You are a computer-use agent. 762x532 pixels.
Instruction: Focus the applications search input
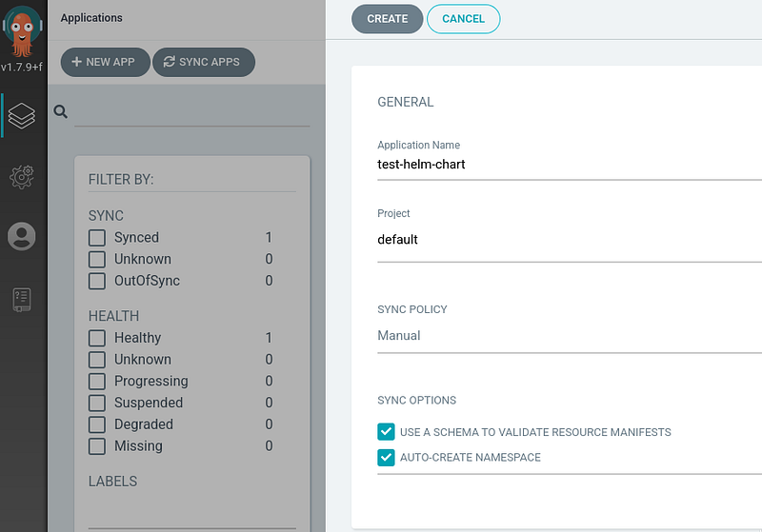(x=192, y=112)
